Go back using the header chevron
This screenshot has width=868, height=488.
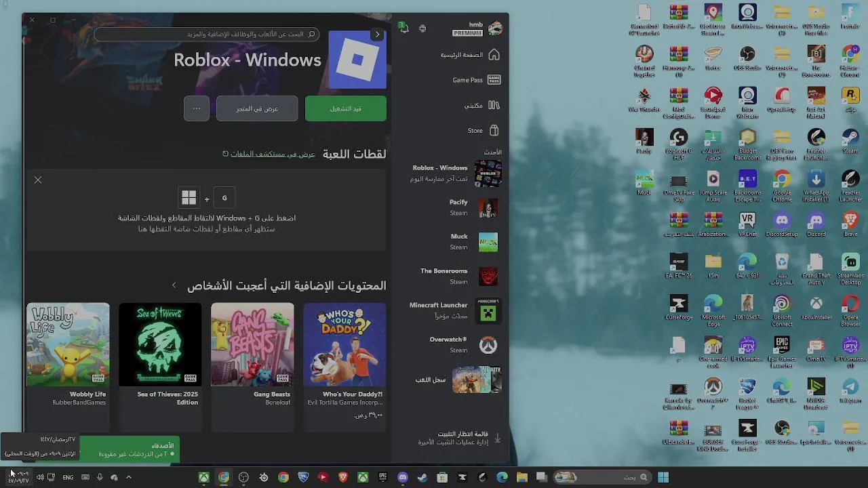pos(377,34)
